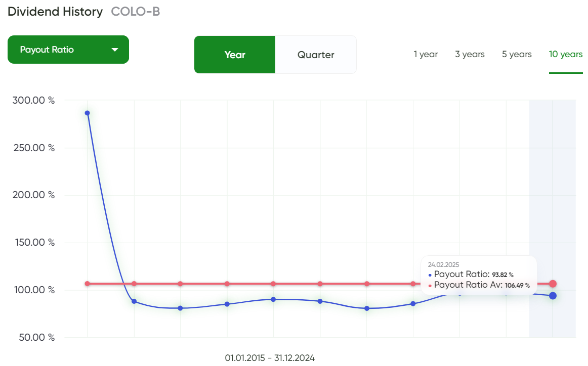Select the 1 year range tab
588x366 pixels.
[426, 54]
